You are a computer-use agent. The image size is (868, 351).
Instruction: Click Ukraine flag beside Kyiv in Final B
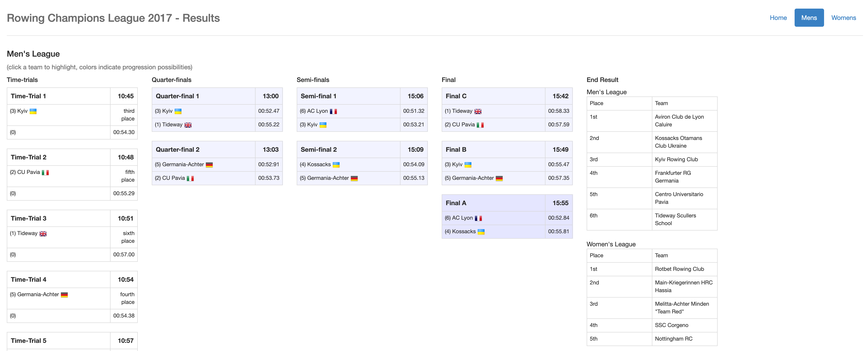coord(468,165)
